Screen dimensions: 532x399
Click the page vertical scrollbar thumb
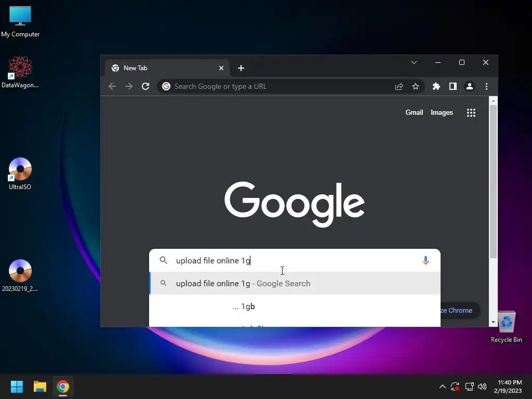click(494, 182)
